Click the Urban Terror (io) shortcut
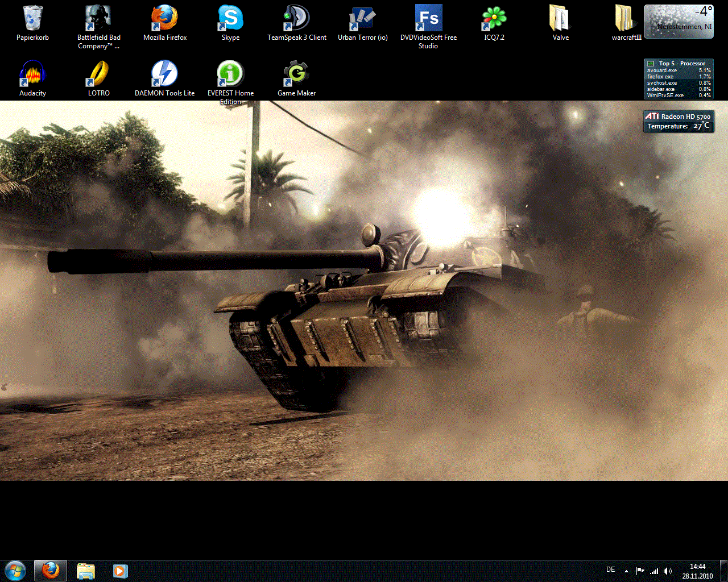 (x=363, y=24)
